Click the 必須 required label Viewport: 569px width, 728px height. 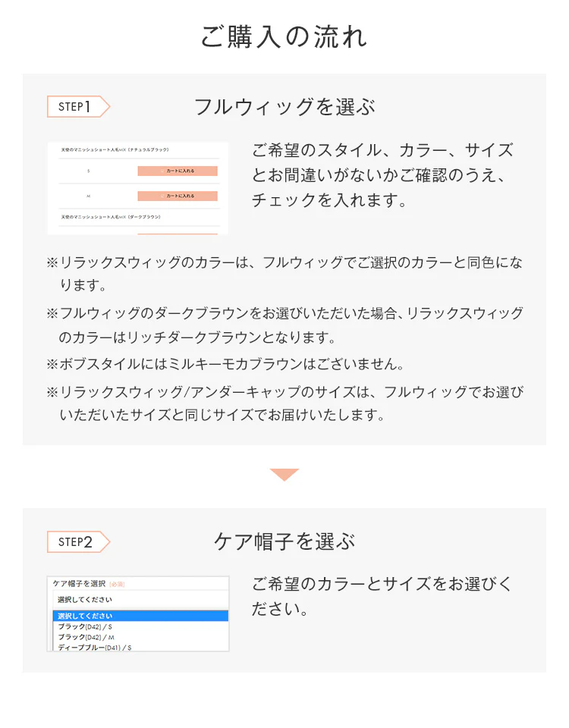(117, 585)
